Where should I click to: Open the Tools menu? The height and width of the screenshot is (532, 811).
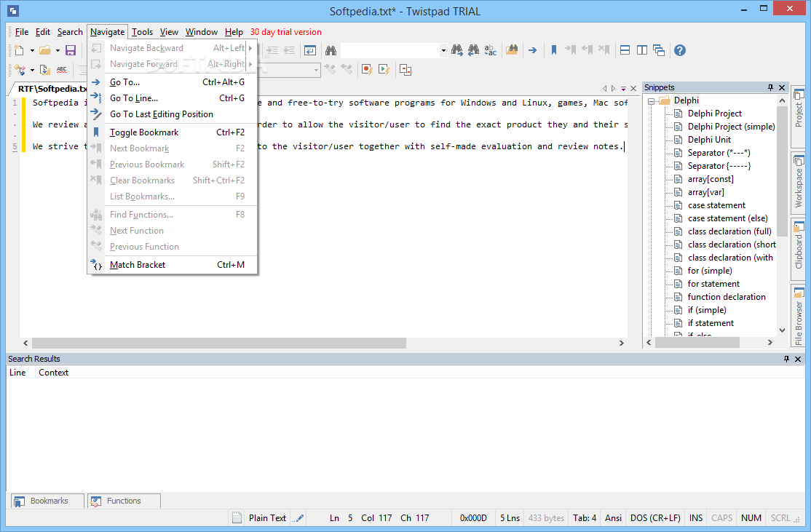(142, 32)
